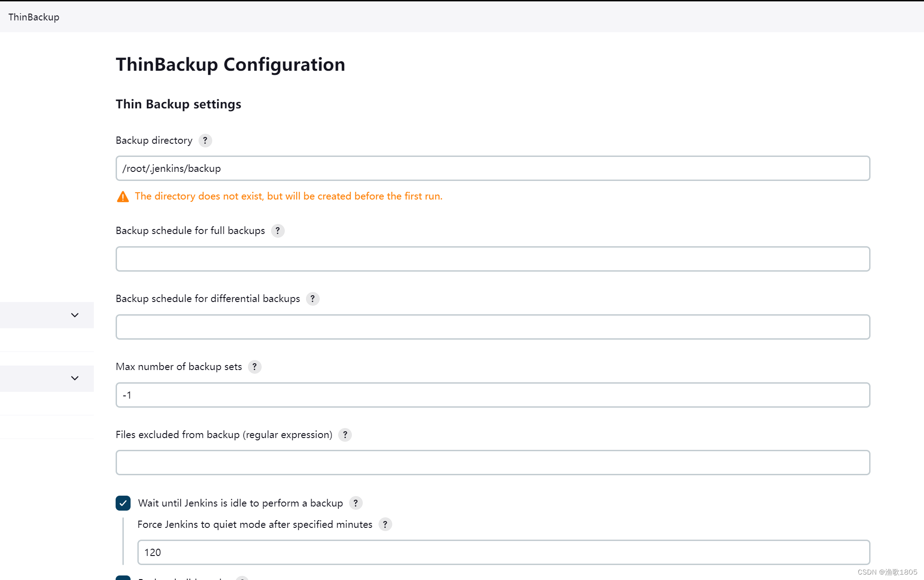924x580 pixels.
Task: Expand the upper chevron in left sidebar
Action: [x=75, y=315]
